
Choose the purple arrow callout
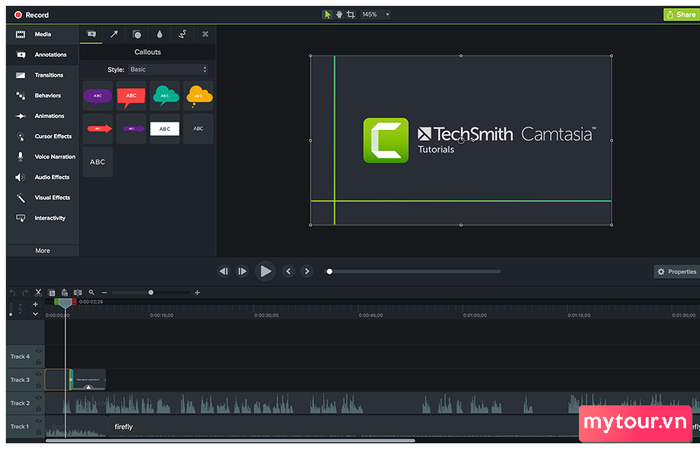[131, 129]
